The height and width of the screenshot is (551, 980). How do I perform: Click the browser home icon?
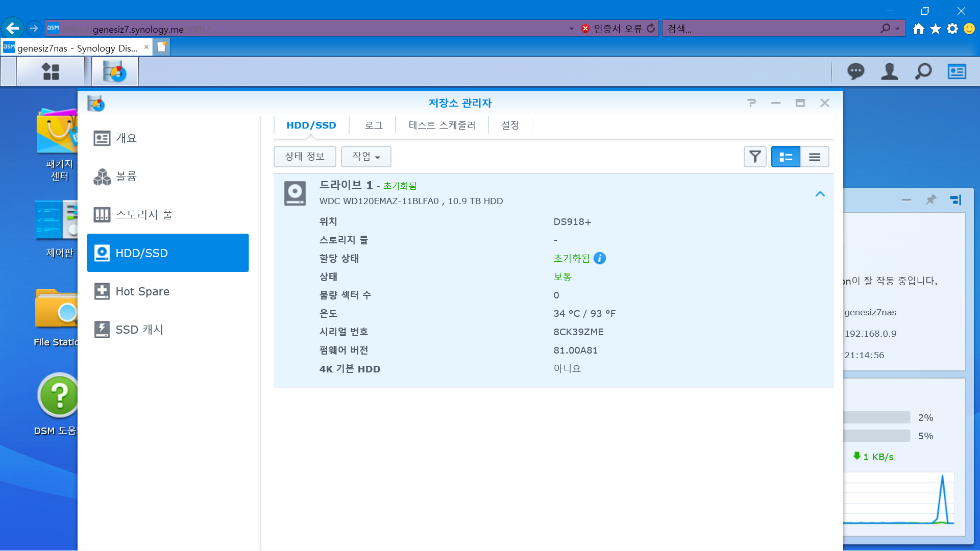click(x=919, y=29)
